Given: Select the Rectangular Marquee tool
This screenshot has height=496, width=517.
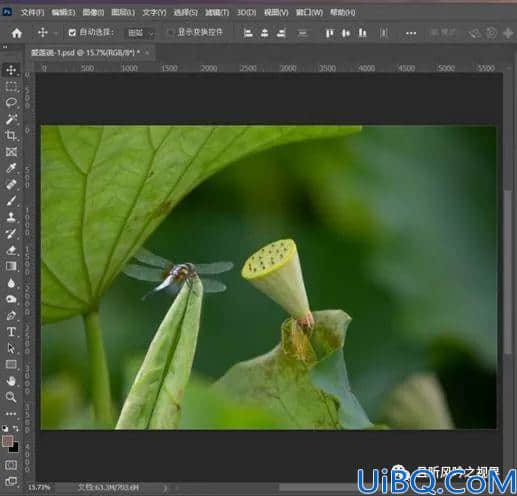Looking at the screenshot, I should [x=11, y=86].
